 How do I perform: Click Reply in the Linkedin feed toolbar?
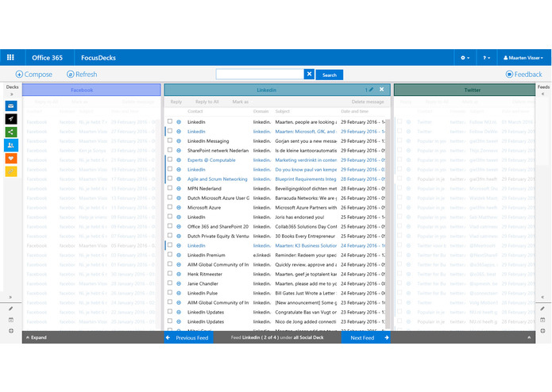(176, 102)
